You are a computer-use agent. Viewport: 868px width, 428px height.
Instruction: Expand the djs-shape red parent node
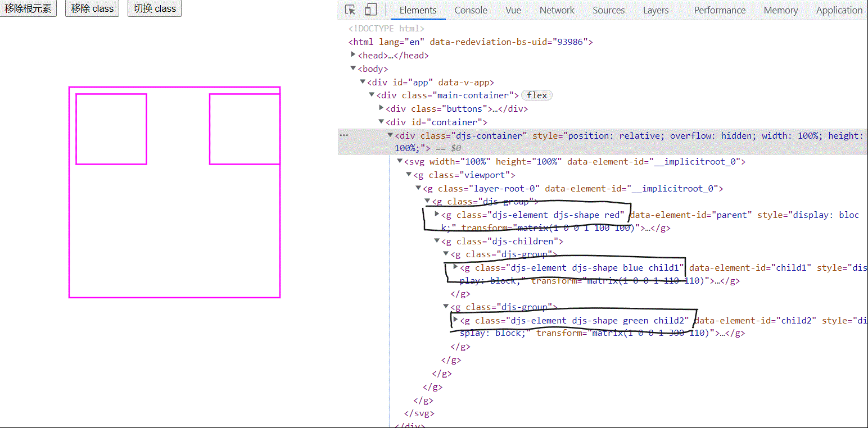(x=437, y=214)
